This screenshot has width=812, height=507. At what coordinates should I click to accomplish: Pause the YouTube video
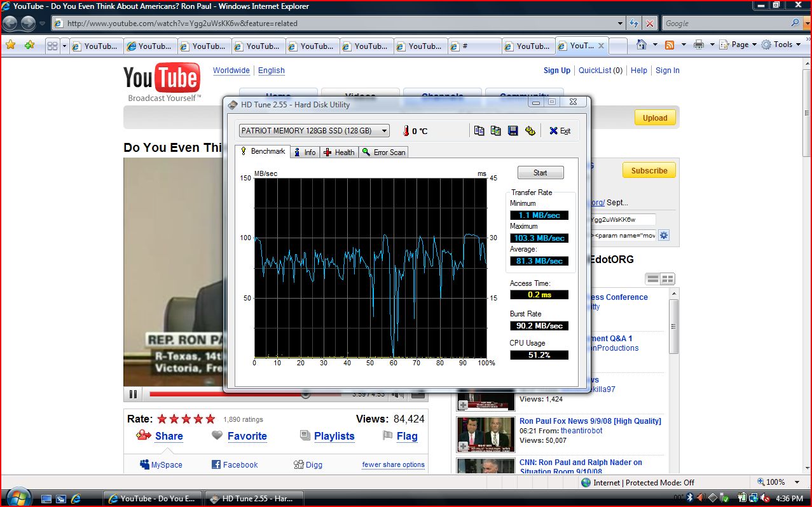[133, 395]
